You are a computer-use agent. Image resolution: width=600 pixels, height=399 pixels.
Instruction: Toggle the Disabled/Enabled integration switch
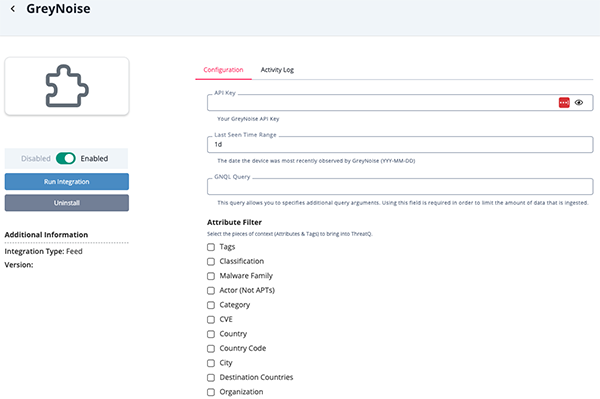pyautogui.click(x=65, y=158)
